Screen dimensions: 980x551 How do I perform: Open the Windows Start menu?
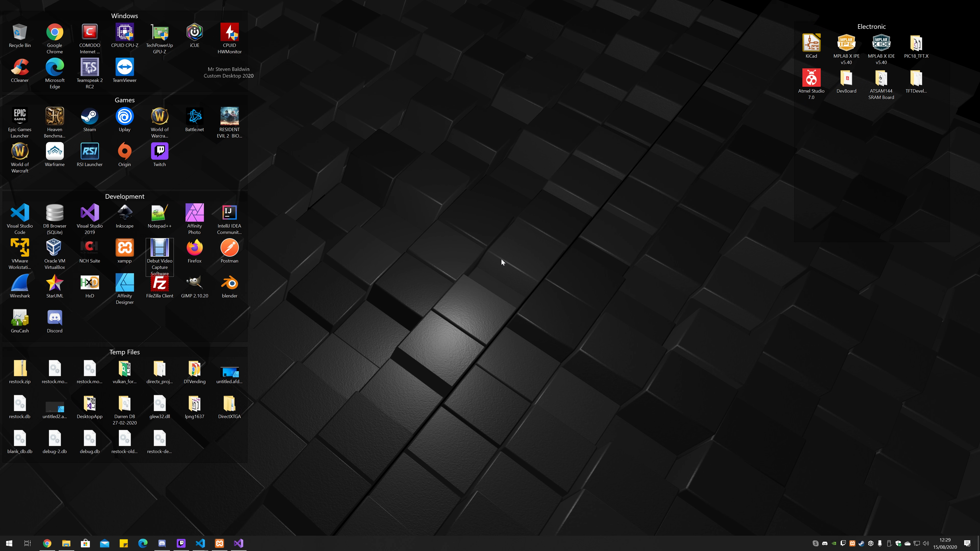pyautogui.click(x=9, y=543)
